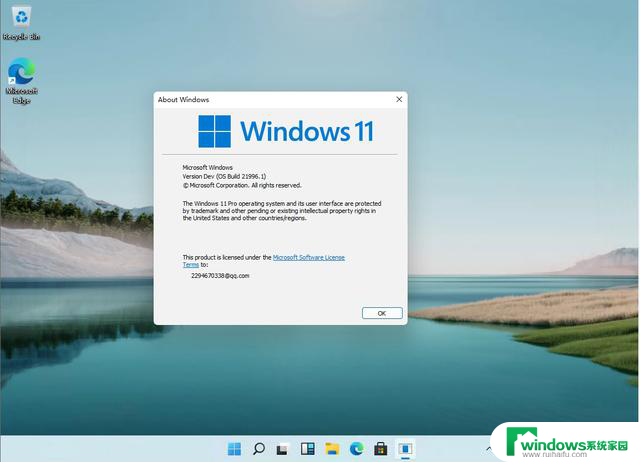Launch Microsoft Edge from the taskbar
The height and width of the screenshot is (462, 640).
(x=356, y=449)
